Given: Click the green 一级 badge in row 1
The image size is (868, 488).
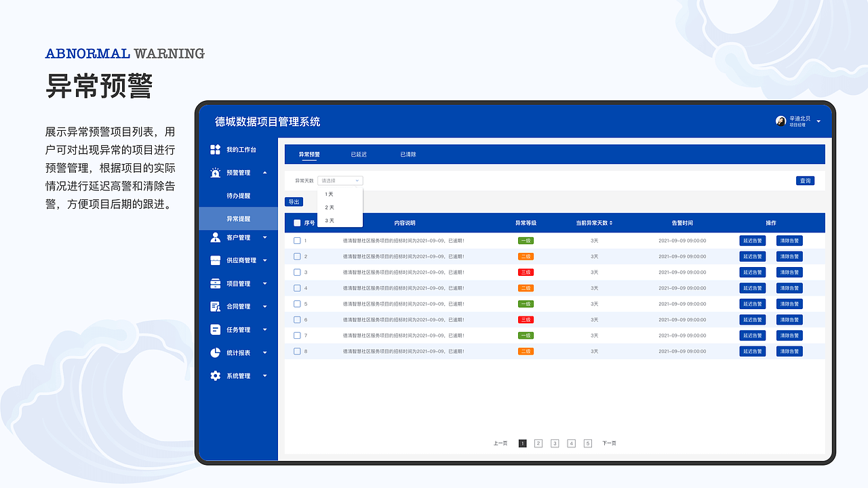Looking at the screenshot, I should (x=526, y=241).
